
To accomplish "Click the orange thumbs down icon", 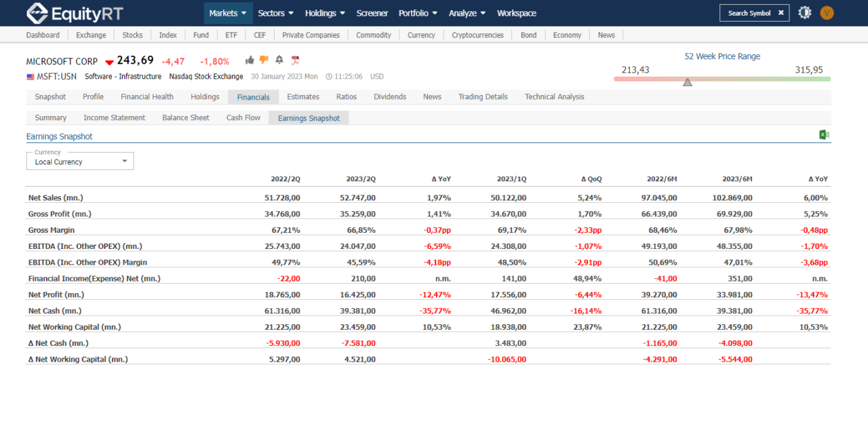I will coord(264,60).
